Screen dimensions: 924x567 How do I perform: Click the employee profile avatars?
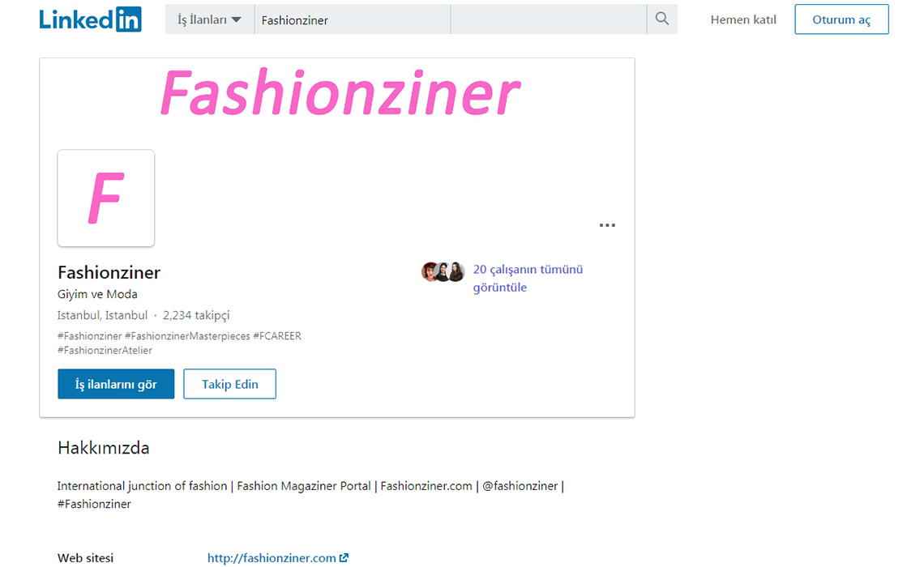(443, 271)
